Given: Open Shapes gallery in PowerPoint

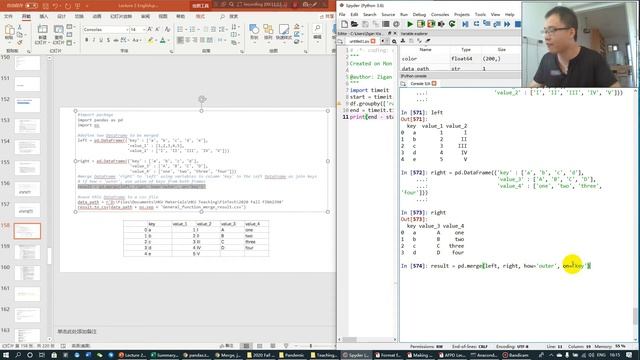Looking at the screenshot, I should [254, 32].
